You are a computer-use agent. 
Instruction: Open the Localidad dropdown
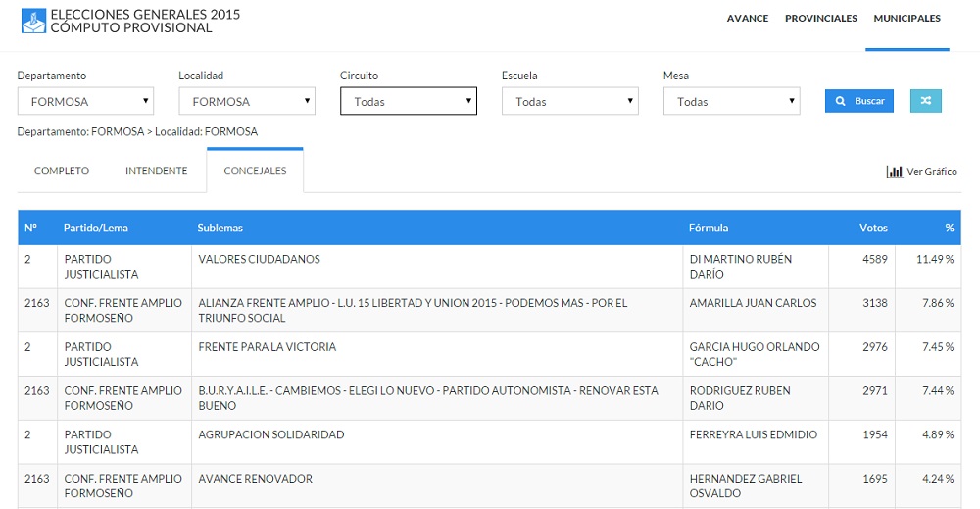click(x=247, y=101)
